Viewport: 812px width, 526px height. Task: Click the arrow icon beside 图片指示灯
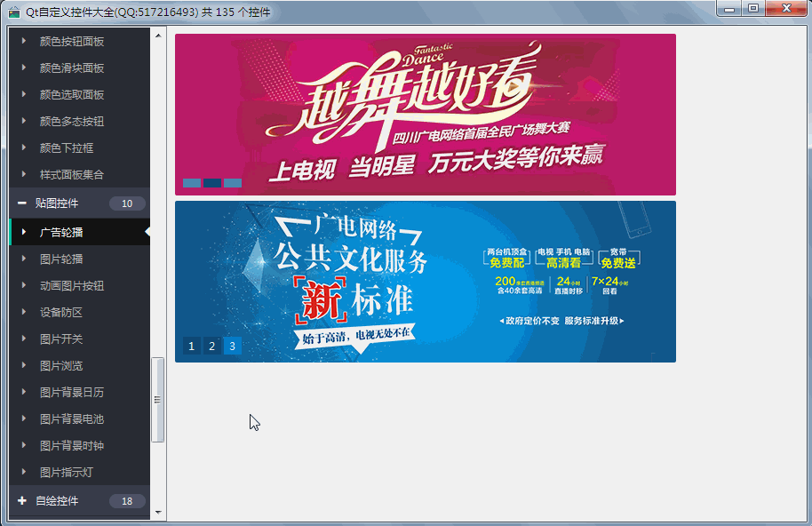(24, 472)
